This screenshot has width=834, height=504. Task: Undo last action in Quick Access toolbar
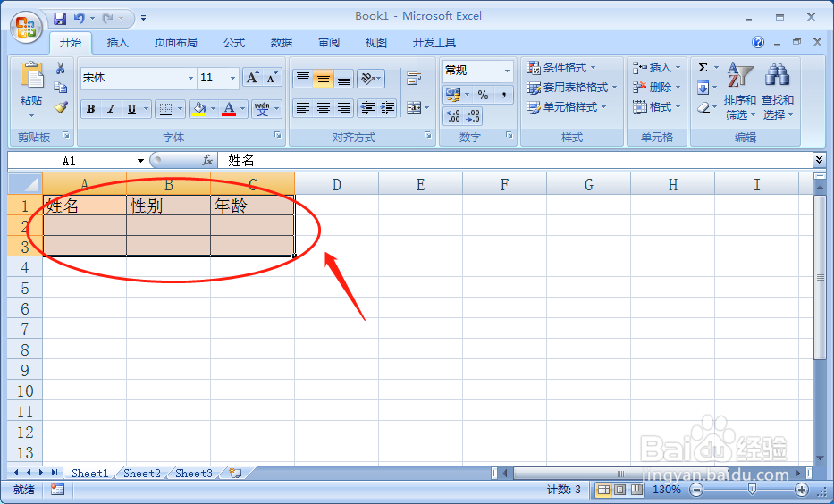point(80,19)
